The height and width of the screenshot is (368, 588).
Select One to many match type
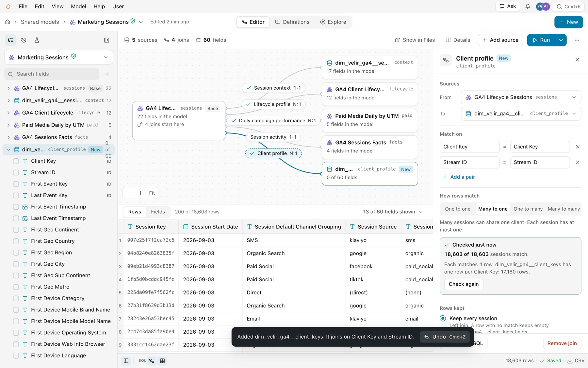(x=528, y=209)
